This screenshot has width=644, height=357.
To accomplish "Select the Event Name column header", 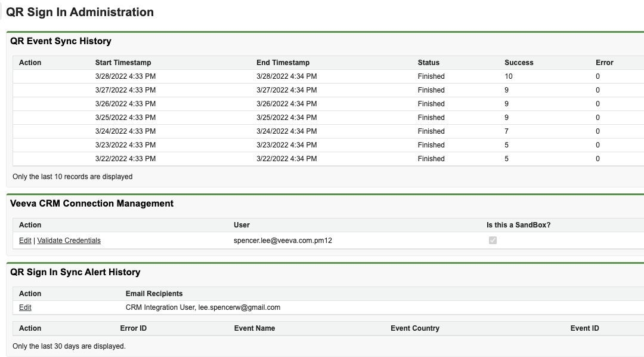I will (x=255, y=328).
